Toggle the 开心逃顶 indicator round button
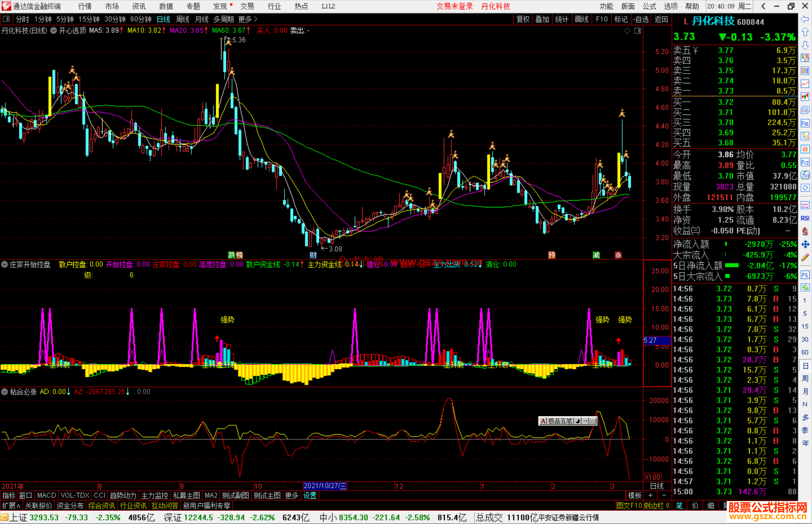The image size is (812, 524). click(x=54, y=30)
